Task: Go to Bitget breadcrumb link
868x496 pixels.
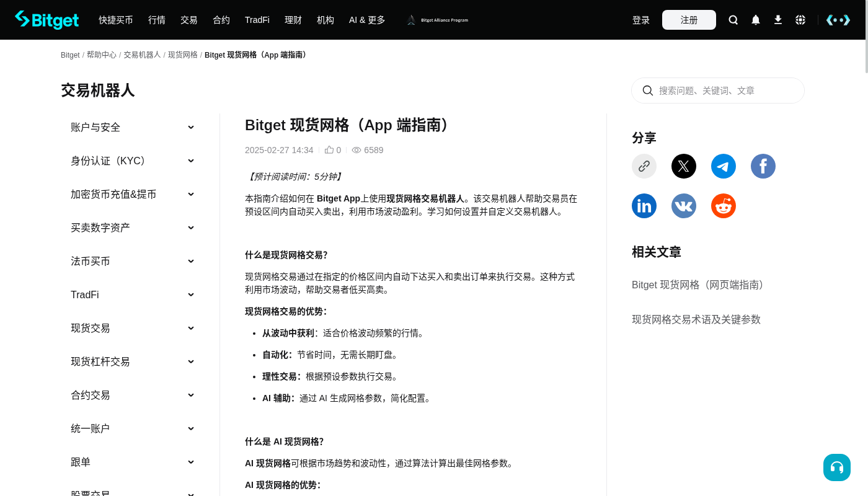Action: click(70, 55)
